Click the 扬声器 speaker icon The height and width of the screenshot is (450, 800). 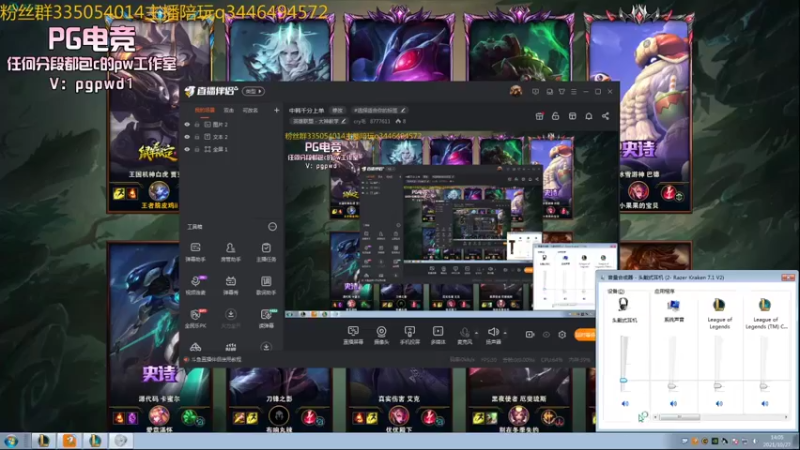(x=493, y=335)
